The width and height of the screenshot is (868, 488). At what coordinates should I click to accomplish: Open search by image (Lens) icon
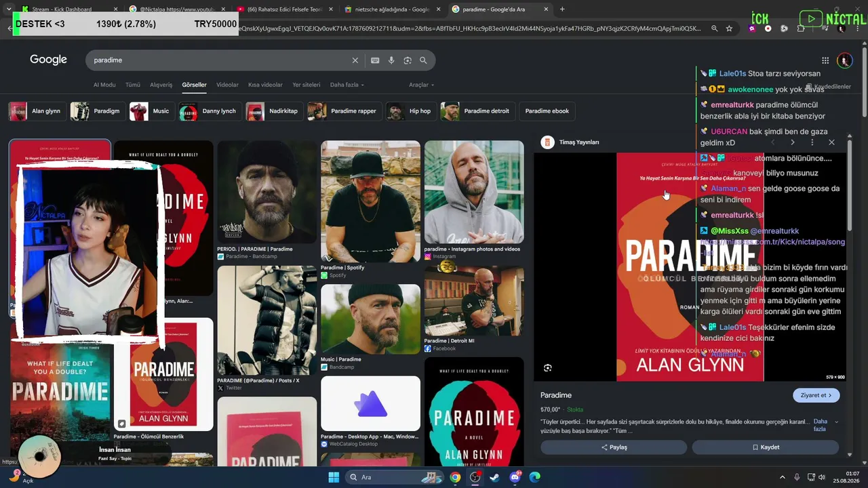pos(408,60)
